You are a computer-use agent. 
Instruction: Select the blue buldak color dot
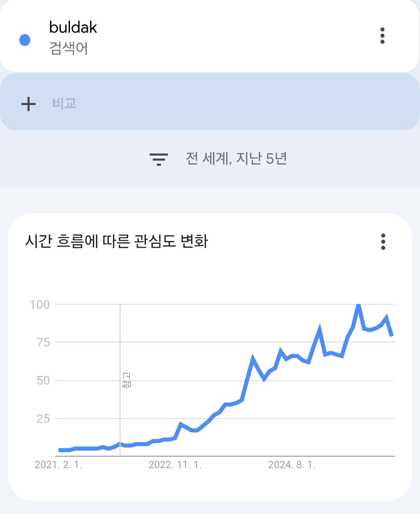(x=25, y=40)
